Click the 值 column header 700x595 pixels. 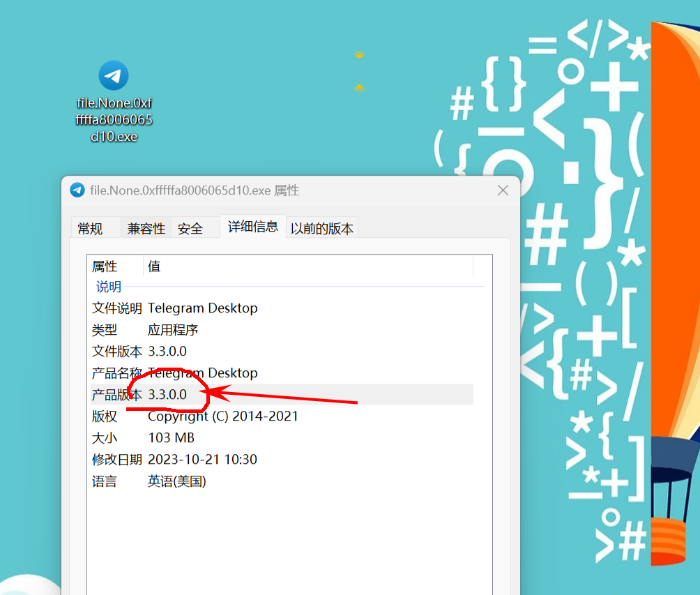point(308,266)
